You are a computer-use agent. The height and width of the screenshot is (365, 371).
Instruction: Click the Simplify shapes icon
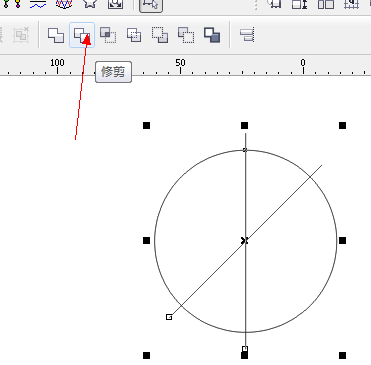coord(134,35)
